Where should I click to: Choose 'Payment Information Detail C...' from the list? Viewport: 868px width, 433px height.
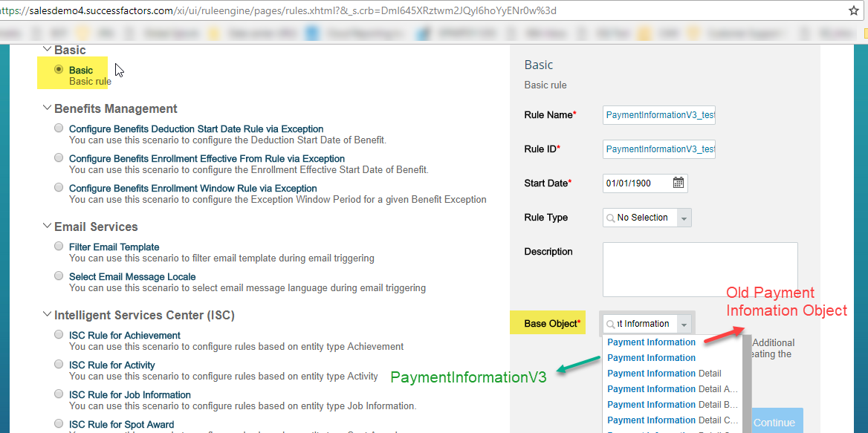pyautogui.click(x=673, y=420)
